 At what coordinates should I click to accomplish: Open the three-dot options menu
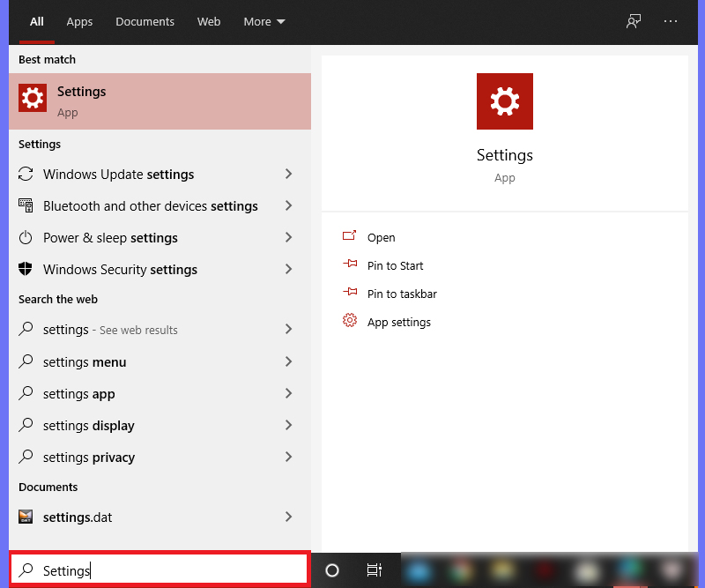(x=671, y=21)
